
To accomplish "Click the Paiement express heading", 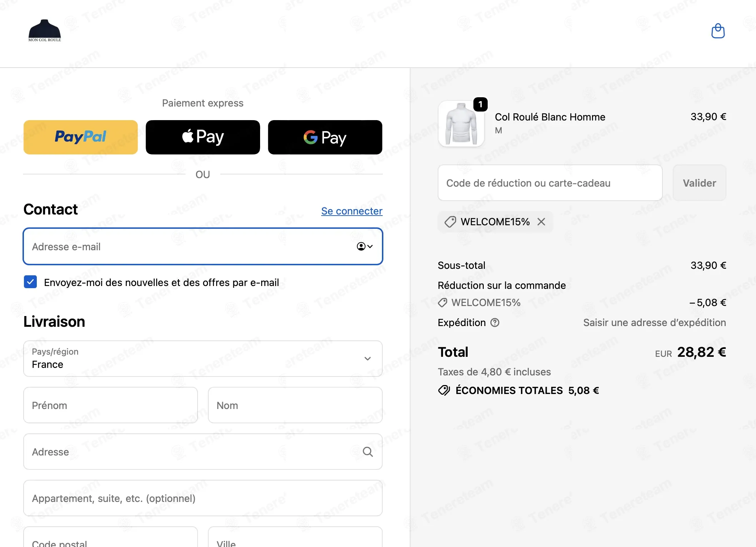I will click(203, 103).
